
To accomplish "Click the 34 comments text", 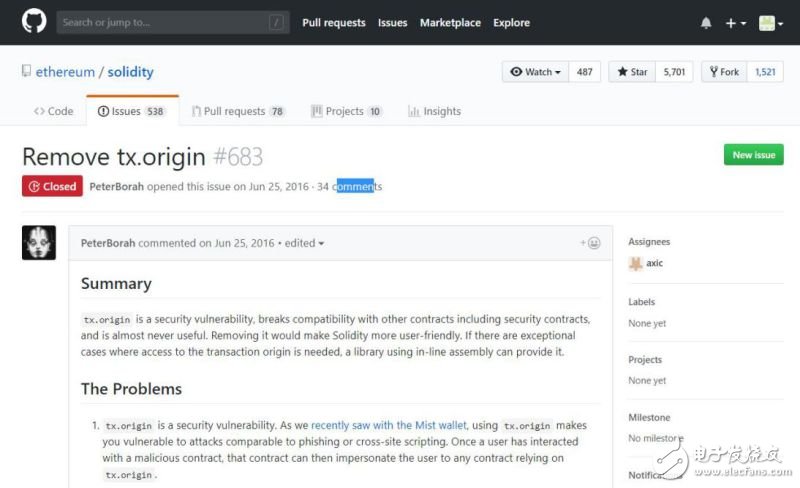I will click(x=349, y=187).
